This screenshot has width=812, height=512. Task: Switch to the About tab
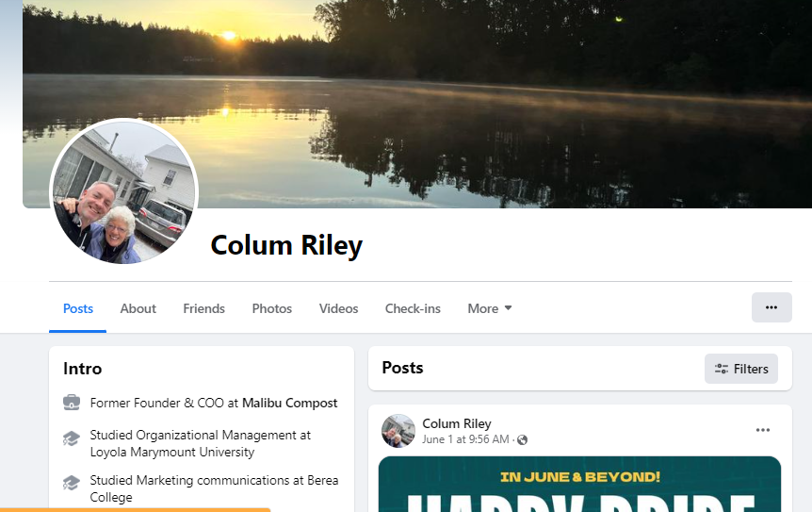(138, 308)
